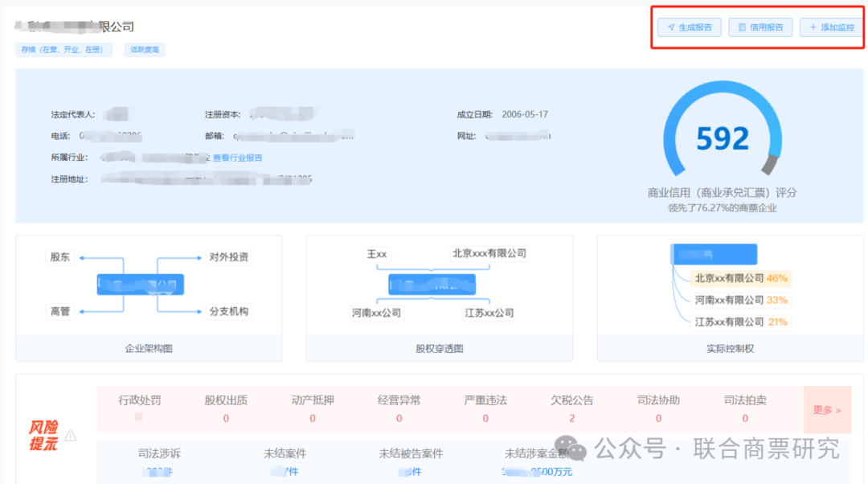
Task: Click the 生成报告 button
Action: (x=690, y=27)
